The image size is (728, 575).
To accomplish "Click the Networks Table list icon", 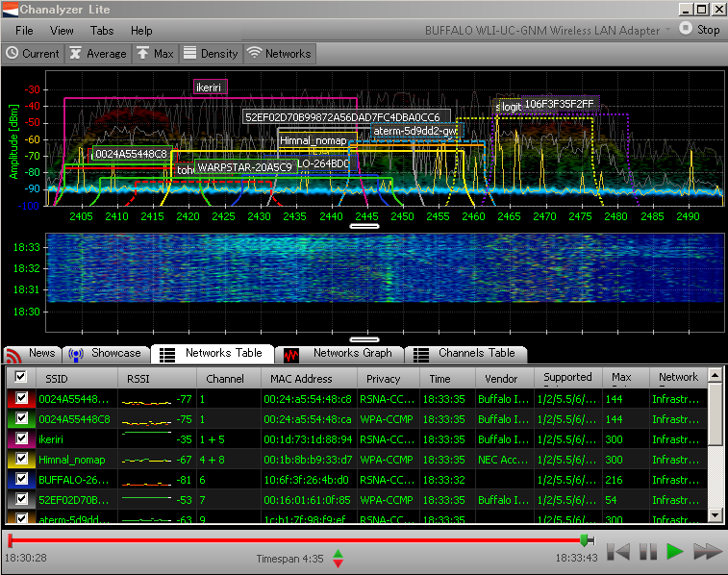I will point(167,355).
